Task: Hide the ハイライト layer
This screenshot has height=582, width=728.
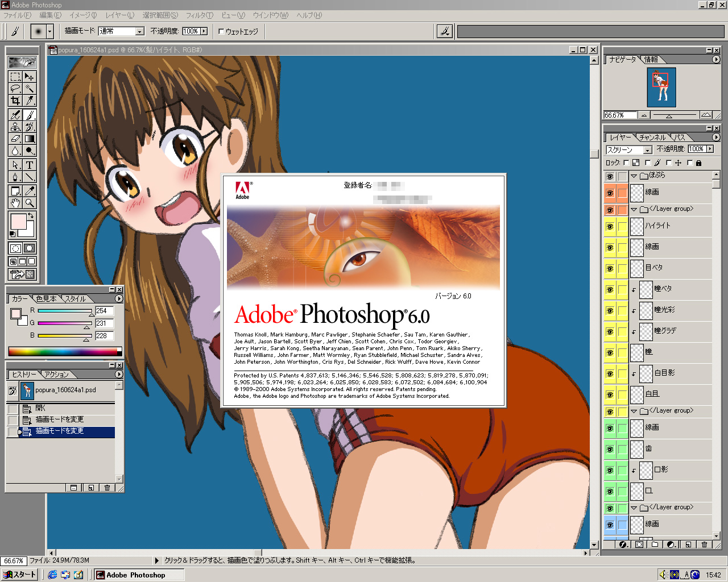Action: click(x=610, y=227)
